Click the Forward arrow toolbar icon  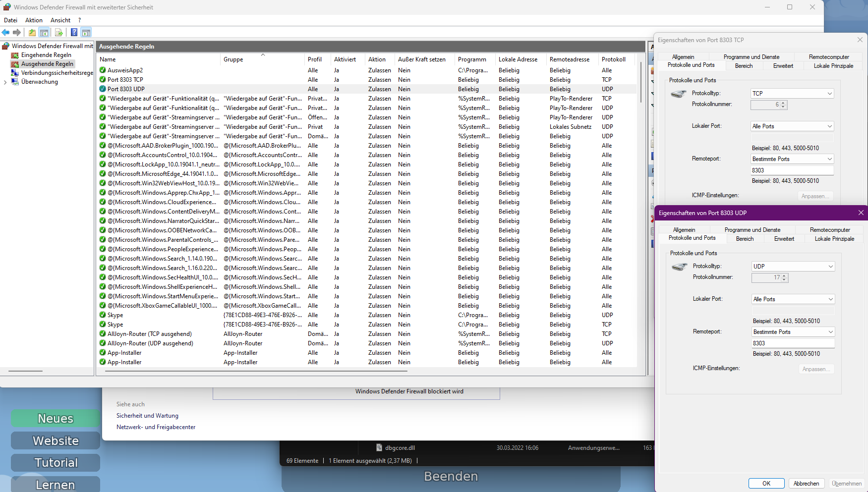17,33
